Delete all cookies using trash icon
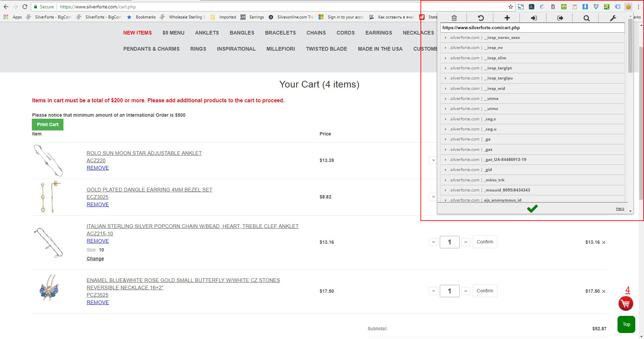 point(454,18)
